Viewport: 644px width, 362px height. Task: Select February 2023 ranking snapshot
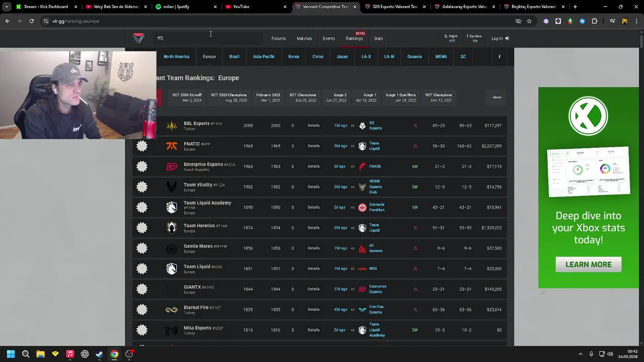tap(268, 98)
